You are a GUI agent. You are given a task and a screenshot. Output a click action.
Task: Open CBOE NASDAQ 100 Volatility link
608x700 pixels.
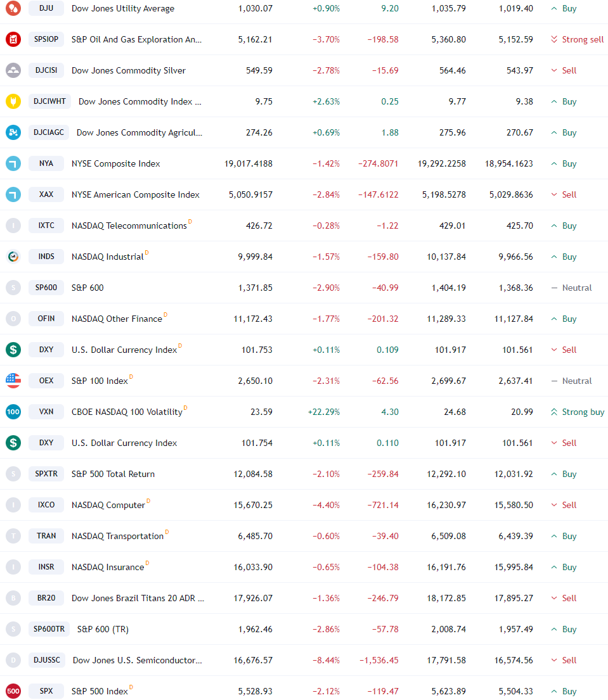[127, 412]
